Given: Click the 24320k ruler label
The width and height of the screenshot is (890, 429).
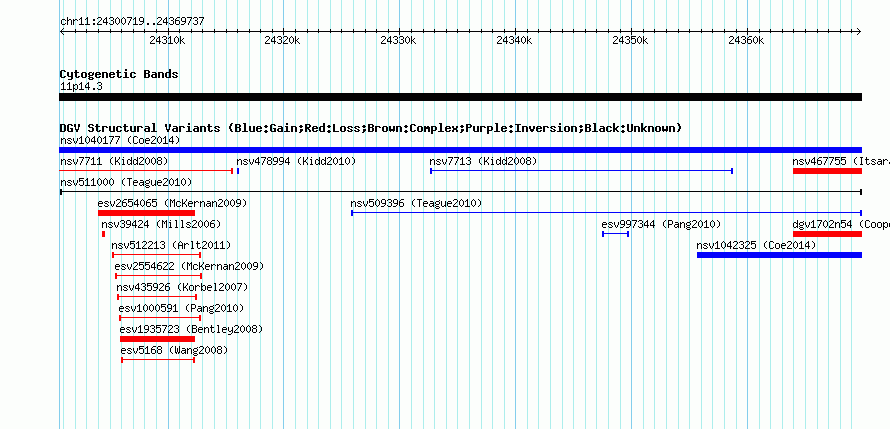Looking at the screenshot, I should click(282, 40).
